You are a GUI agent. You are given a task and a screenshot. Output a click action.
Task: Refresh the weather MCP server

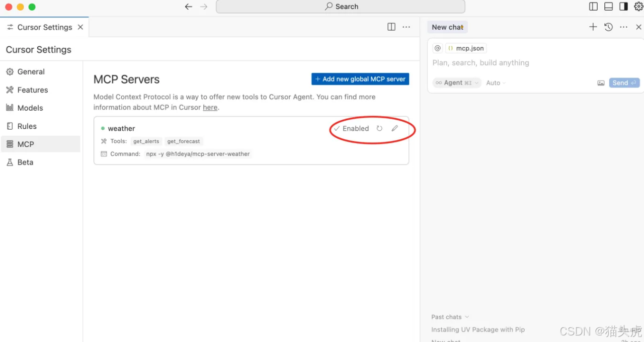[379, 128]
